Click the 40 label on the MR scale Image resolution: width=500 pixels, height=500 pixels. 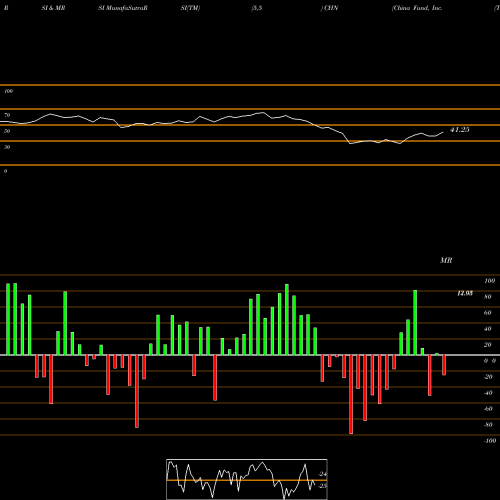coord(488,329)
